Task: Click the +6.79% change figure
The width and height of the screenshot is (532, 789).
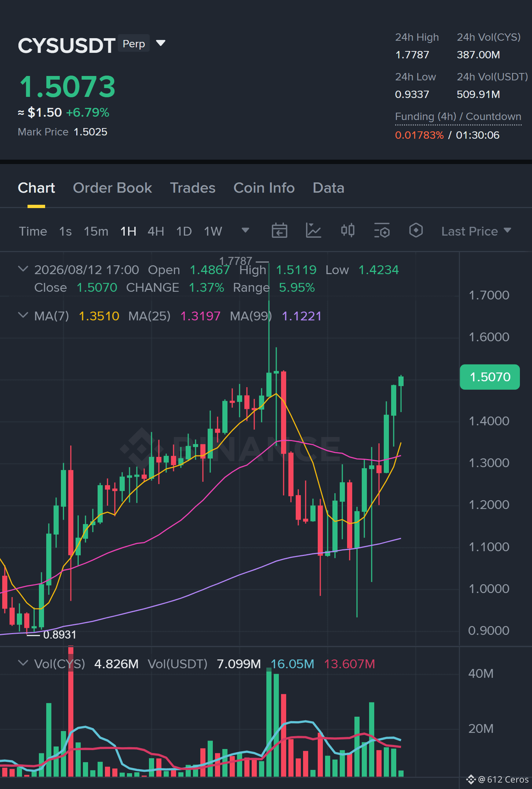Action: [88, 112]
